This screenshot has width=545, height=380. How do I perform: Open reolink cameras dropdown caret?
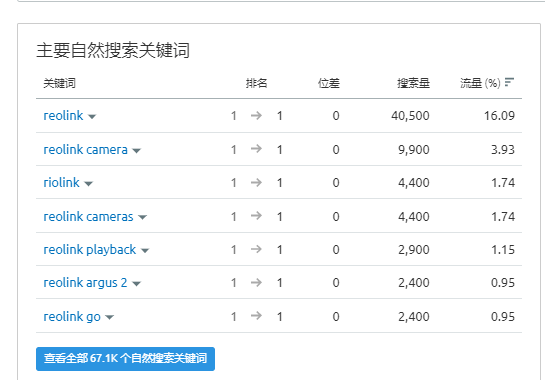point(143,218)
